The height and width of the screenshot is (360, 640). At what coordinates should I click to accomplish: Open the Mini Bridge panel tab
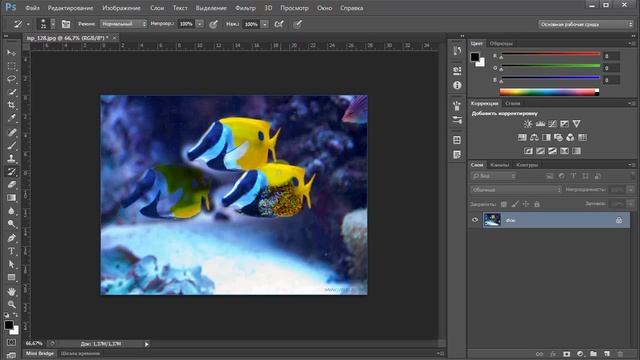tap(40, 353)
